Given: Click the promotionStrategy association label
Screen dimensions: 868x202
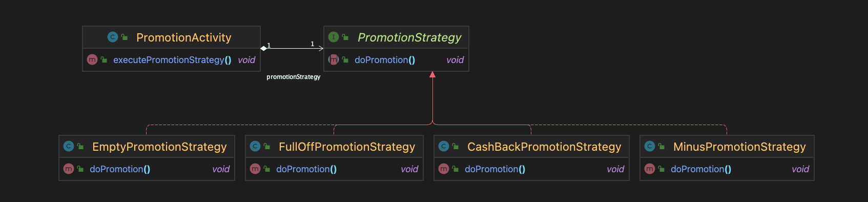Looking at the screenshot, I should click(294, 77).
